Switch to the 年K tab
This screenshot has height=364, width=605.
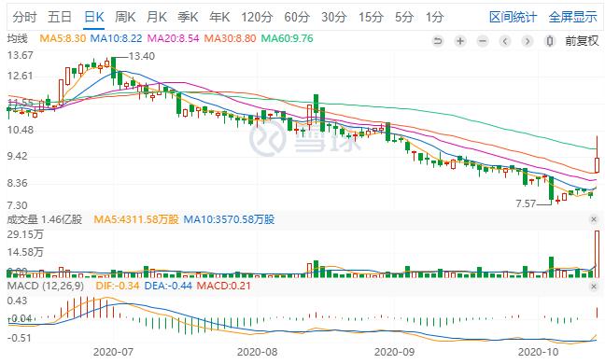tap(219, 17)
